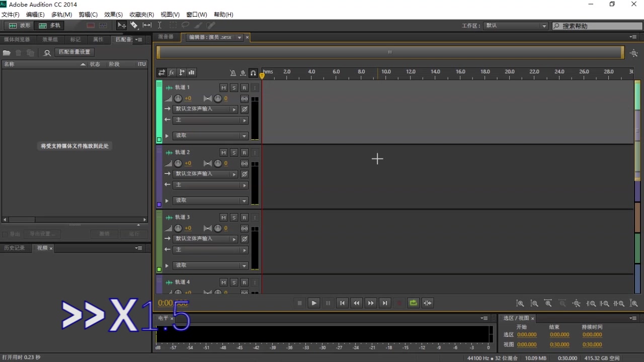Click the Play button

pyautogui.click(x=314, y=303)
